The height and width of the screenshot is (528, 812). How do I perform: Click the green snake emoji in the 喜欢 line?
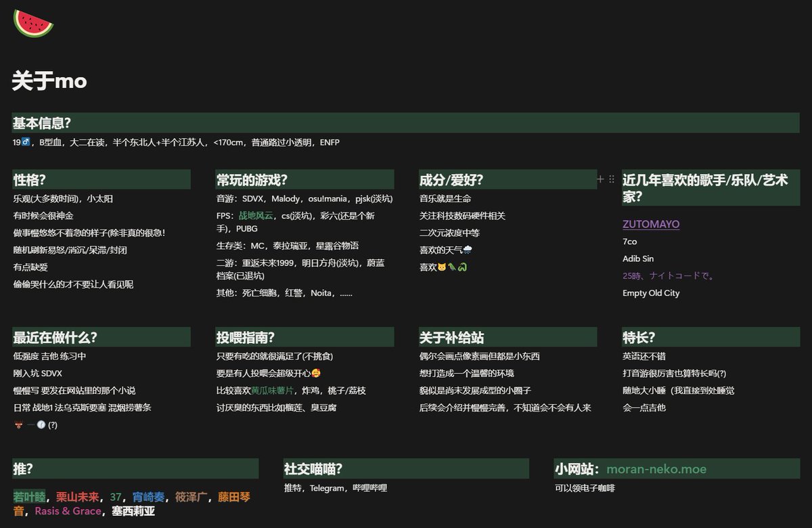click(x=464, y=267)
